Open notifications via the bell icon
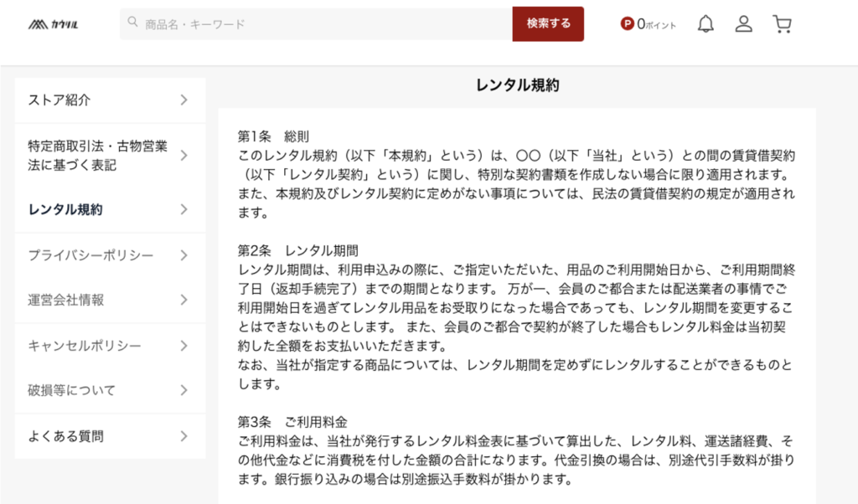The image size is (858, 504). (x=706, y=24)
